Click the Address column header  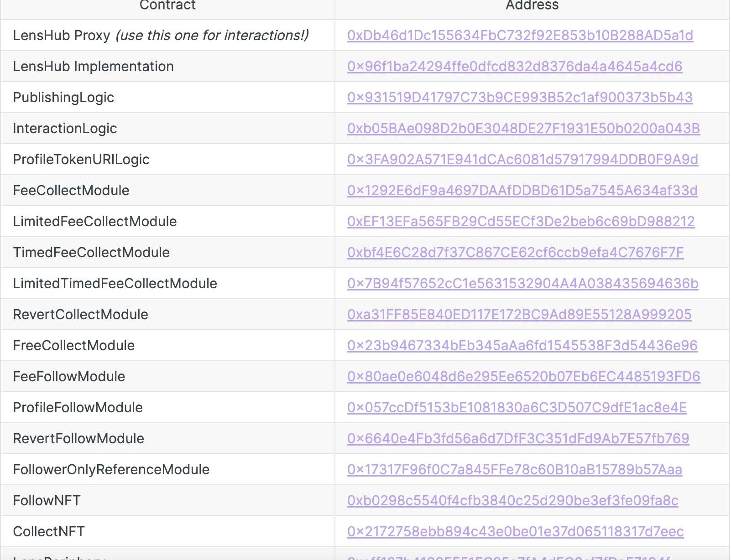tap(532, 5)
